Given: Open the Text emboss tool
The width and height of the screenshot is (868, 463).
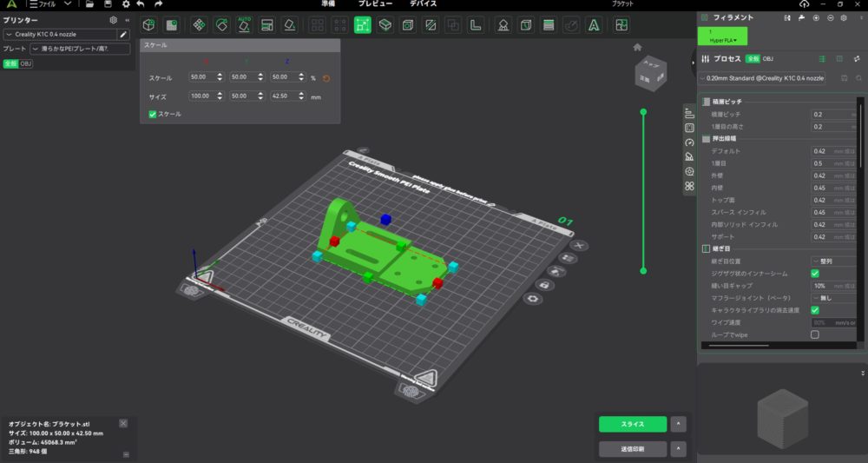Looking at the screenshot, I should 594,25.
